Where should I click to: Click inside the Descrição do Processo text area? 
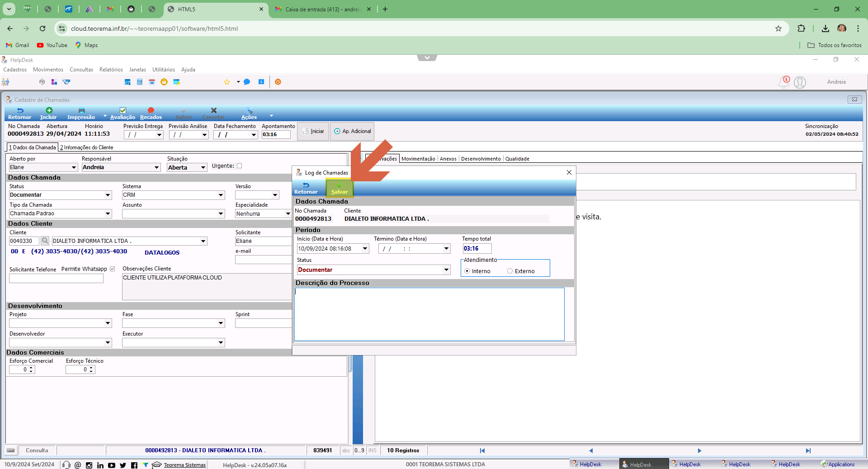(429, 314)
